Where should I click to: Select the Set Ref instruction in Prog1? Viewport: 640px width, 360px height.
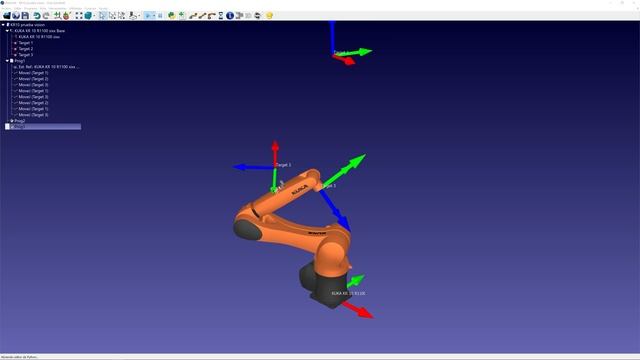[49, 67]
